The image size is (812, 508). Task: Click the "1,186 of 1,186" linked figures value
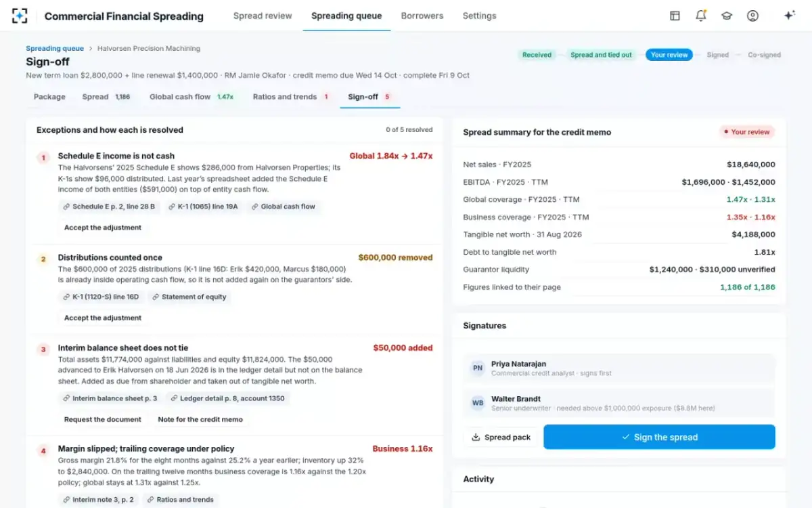pos(748,287)
